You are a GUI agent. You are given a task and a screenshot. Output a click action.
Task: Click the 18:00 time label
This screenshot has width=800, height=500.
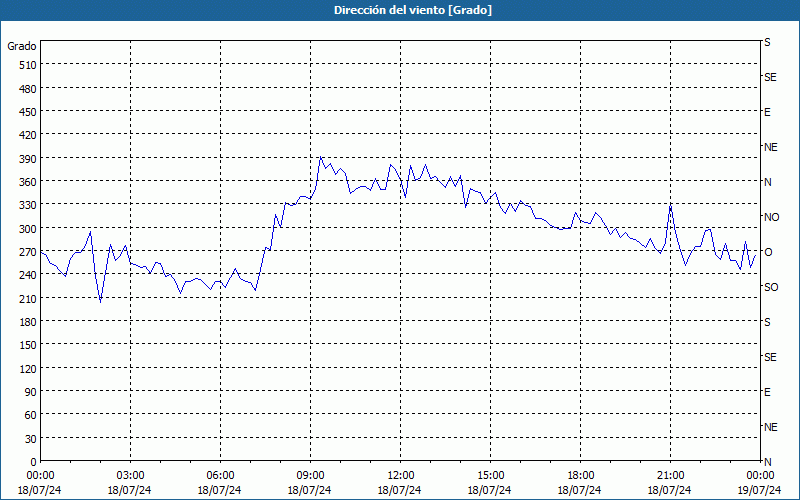click(x=581, y=476)
